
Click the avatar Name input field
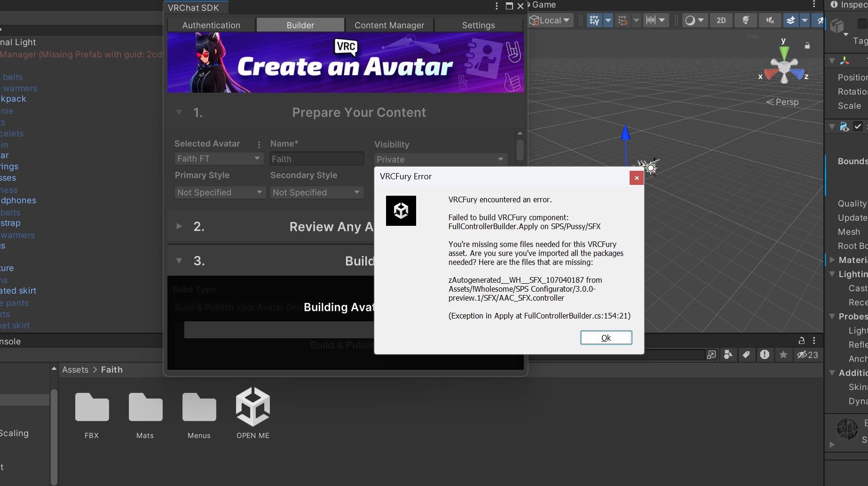[317, 159]
